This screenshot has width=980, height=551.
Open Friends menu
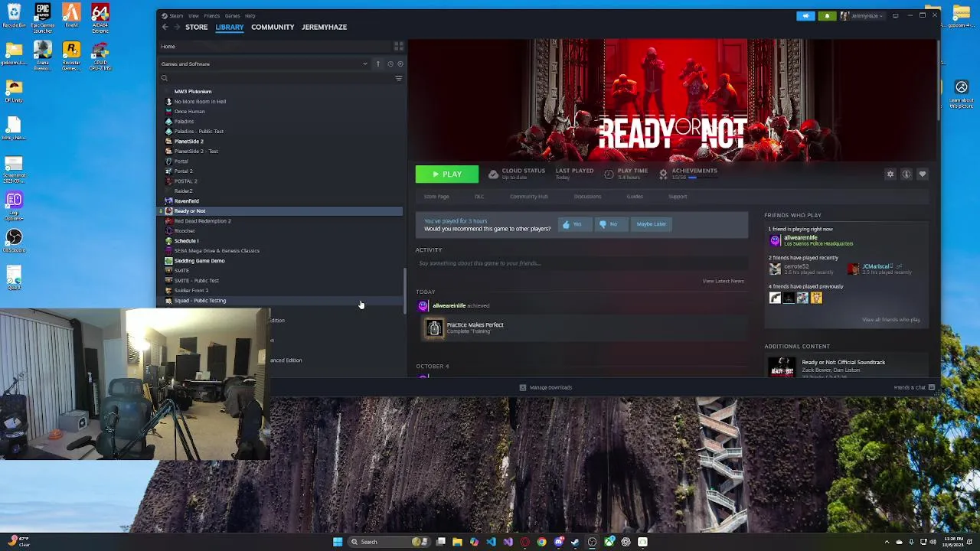(212, 15)
